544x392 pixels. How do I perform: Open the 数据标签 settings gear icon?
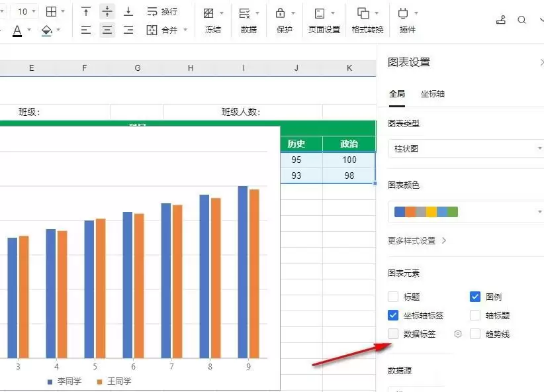(x=457, y=334)
